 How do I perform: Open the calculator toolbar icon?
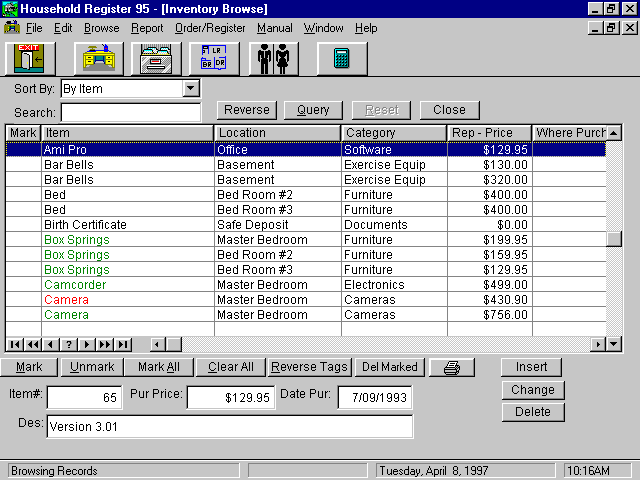pyautogui.click(x=342, y=58)
